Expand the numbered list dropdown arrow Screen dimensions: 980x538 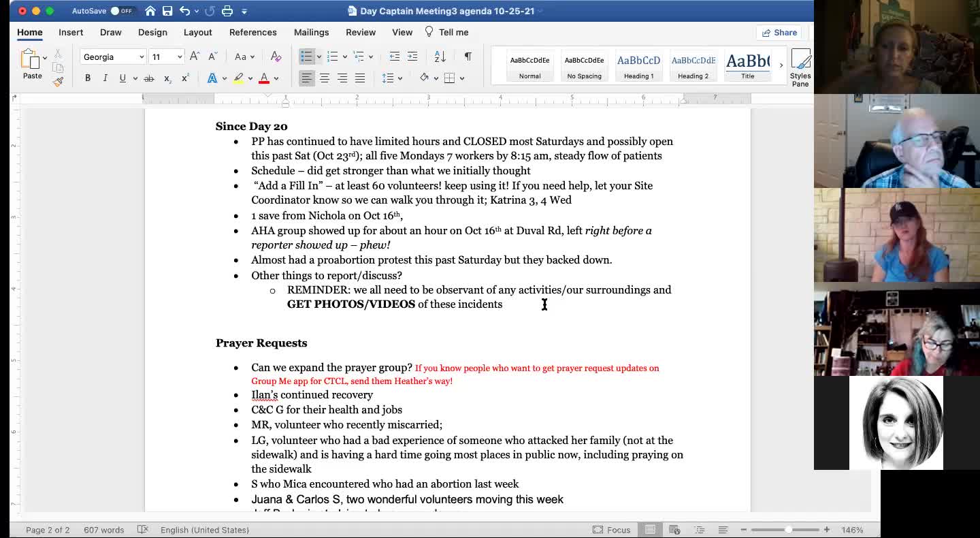[x=345, y=57]
